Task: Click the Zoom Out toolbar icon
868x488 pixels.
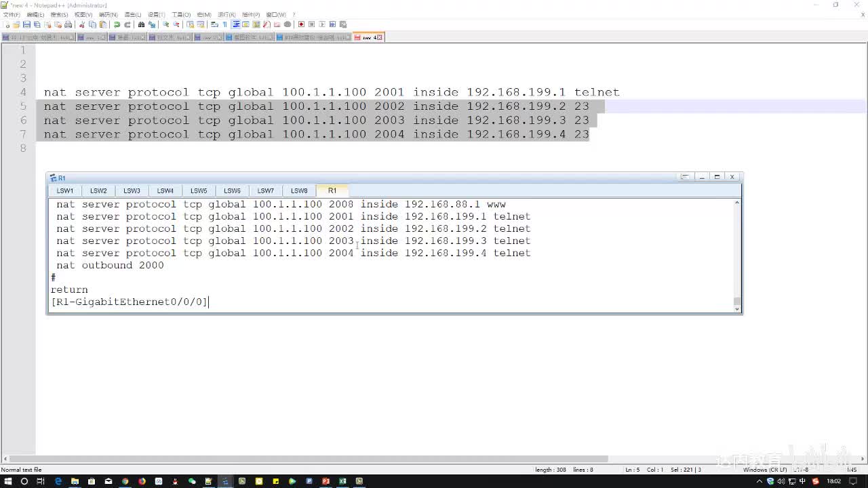Action: tap(176, 24)
